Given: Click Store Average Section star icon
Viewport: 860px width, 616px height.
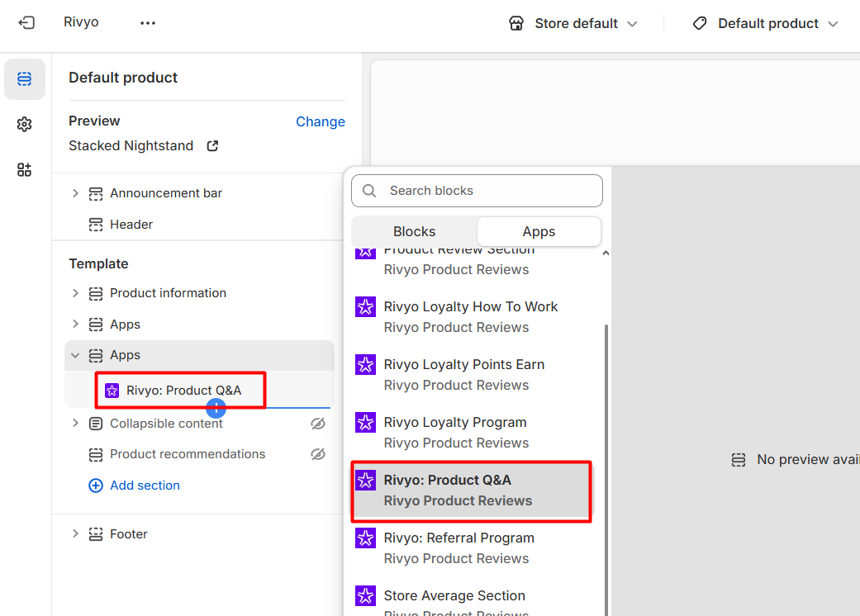Looking at the screenshot, I should (365, 595).
